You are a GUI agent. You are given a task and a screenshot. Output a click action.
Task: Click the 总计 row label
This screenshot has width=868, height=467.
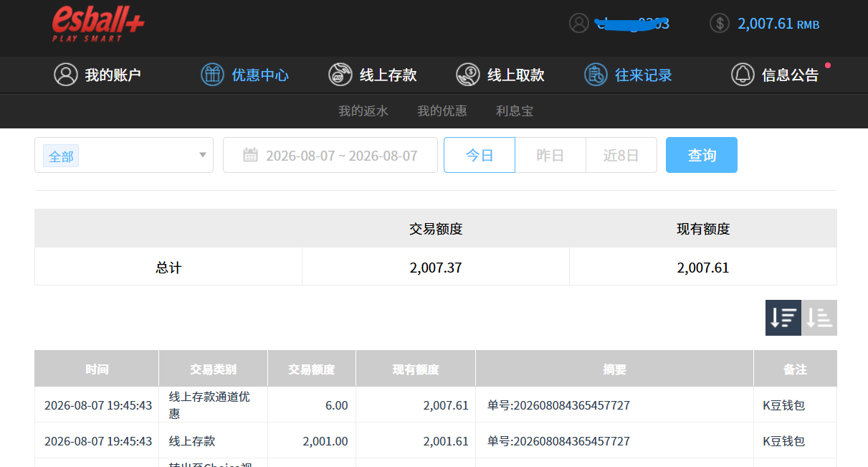[168, 268]
